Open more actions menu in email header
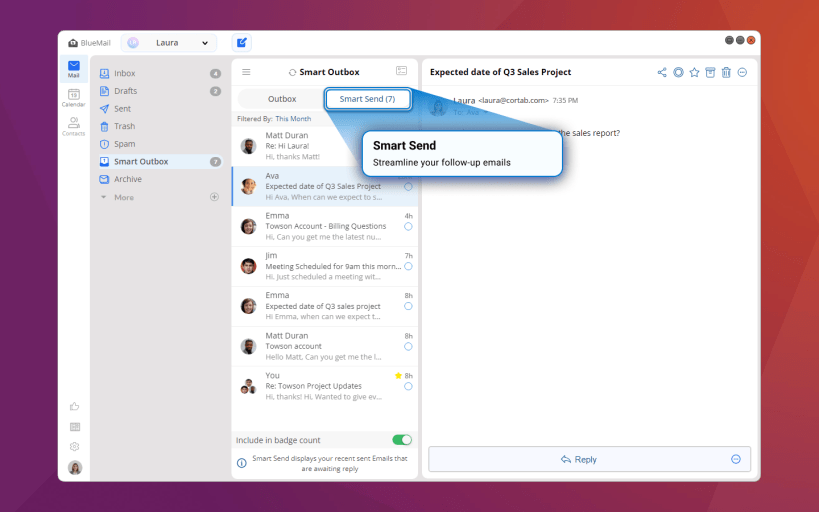Viewport: 819px width, 512px height. pyautogui.click(x=742, y=73)
